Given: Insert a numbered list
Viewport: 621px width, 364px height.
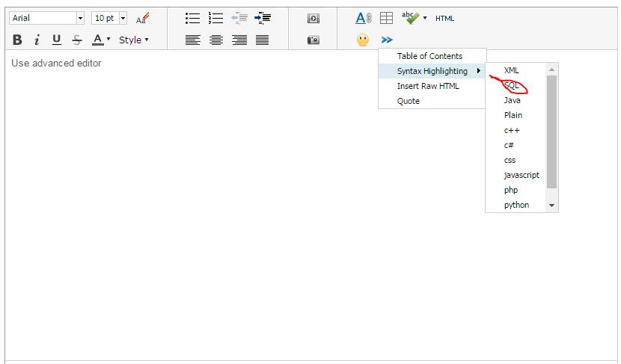Looking at the screenshot, I should tap(215, 18).
